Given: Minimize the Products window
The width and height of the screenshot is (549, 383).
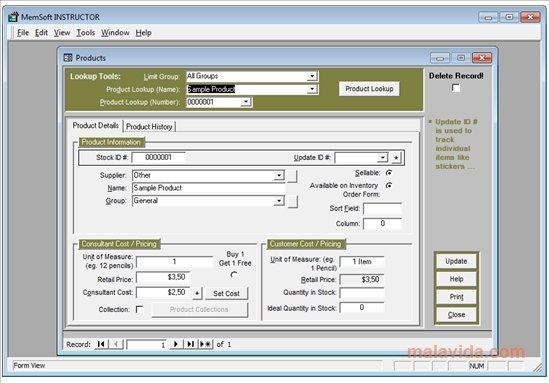Looking at the screenshot, I should click(440, 58).
